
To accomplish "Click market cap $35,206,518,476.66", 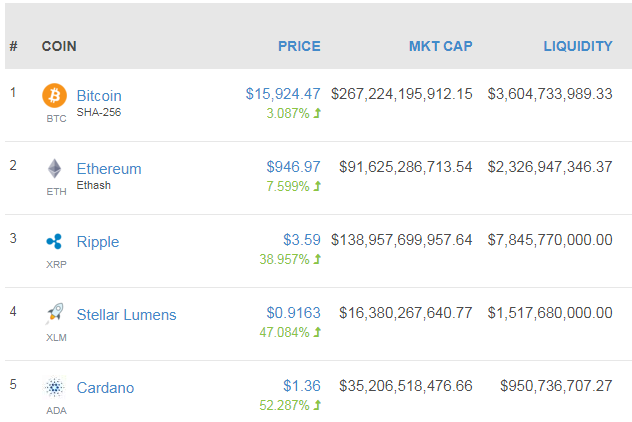I will (x=405, y=386).
